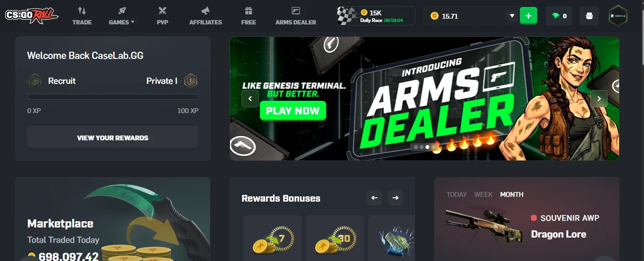Click the CSGORoll logo

click(32, 16)
